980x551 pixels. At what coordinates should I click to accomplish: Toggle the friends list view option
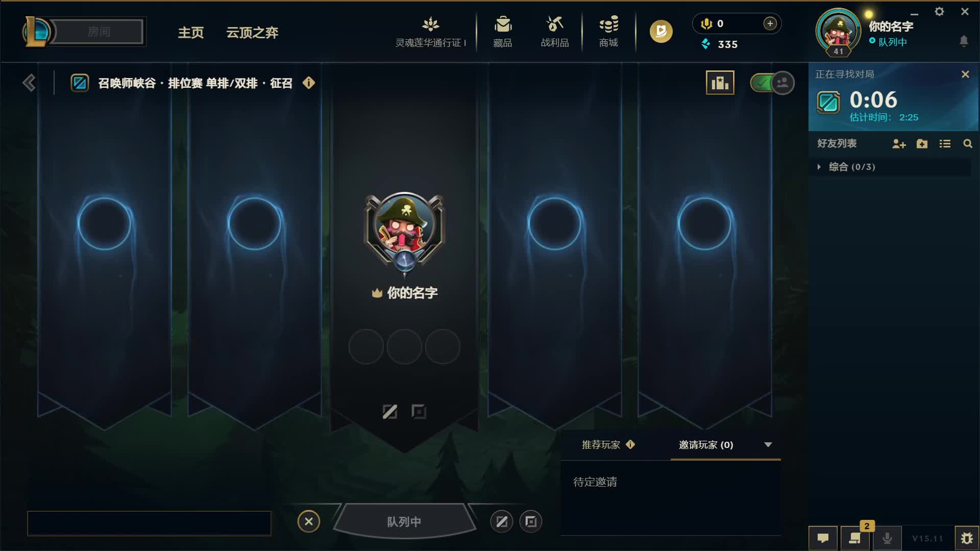[945, 144]
